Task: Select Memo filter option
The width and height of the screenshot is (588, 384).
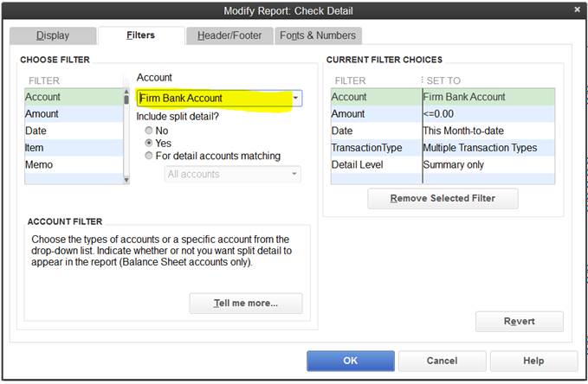Action: click(x=73, y=164)
